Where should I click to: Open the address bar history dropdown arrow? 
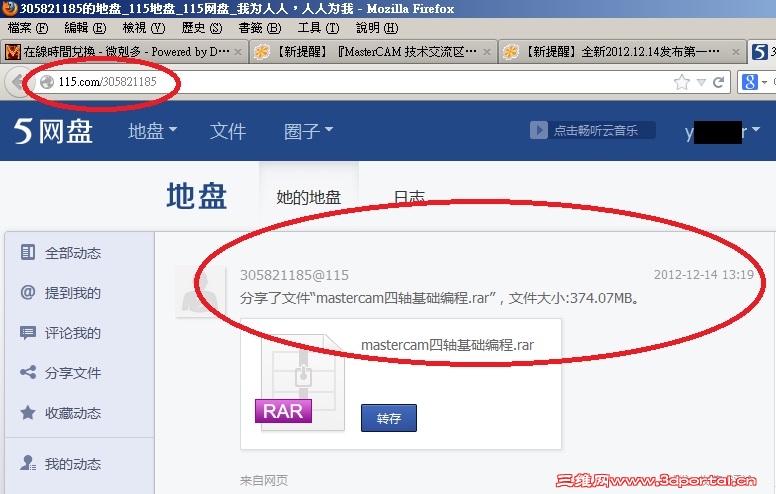701,82
